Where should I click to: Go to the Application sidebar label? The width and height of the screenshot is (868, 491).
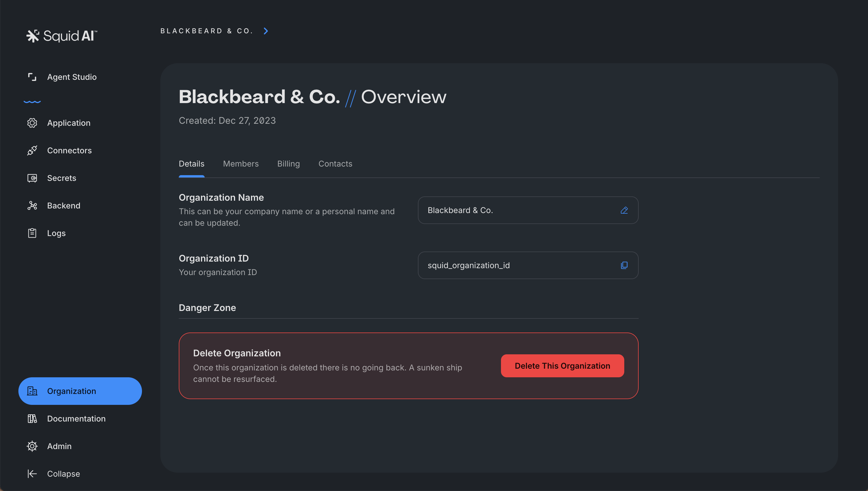tap(69, 123)
